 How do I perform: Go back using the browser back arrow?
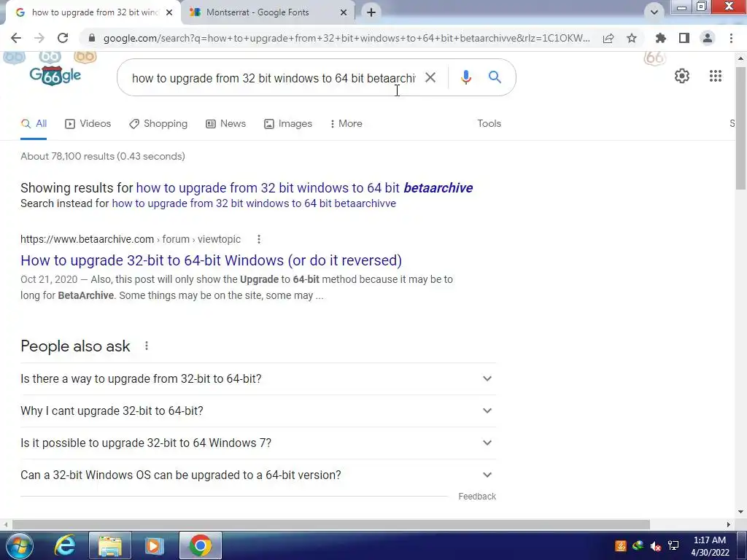(x=16, y=38)
